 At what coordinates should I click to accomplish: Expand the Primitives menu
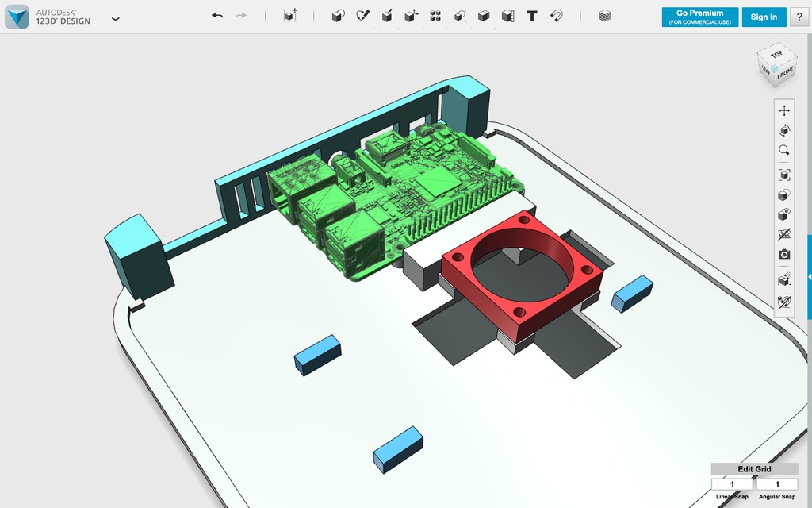[x=338, y=16]
